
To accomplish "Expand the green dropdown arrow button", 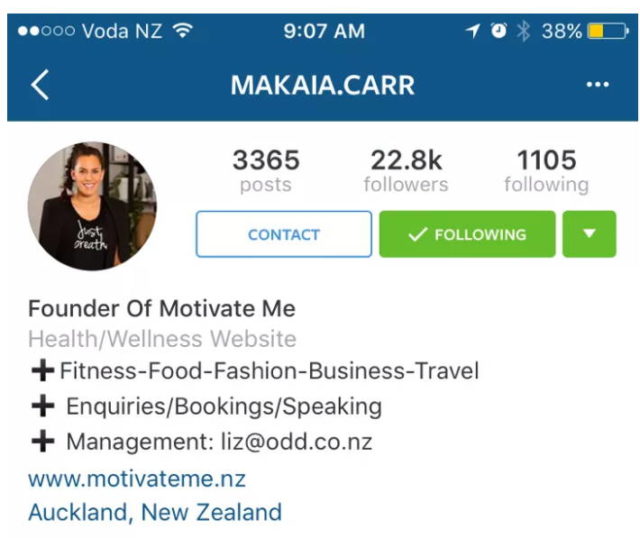I will point(589,234).
